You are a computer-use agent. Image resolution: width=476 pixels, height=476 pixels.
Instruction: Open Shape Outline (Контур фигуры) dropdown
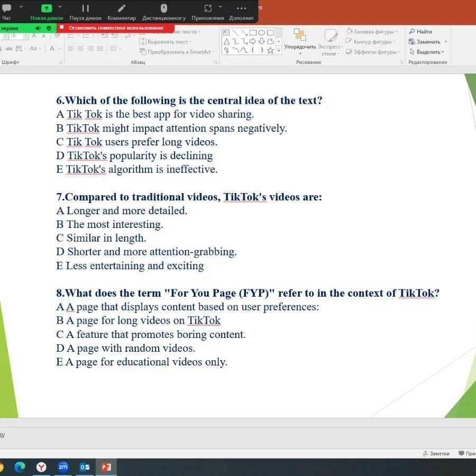370,42
